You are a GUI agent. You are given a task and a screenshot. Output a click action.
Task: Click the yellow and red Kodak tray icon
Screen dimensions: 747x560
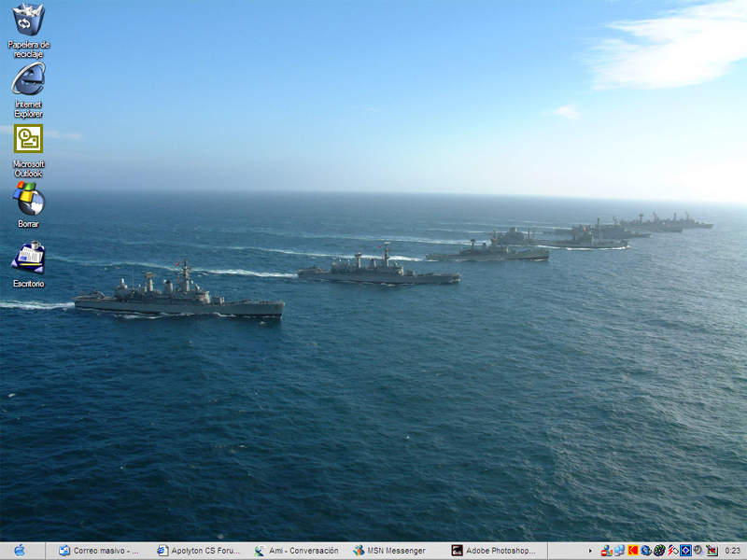pos(632,551)
